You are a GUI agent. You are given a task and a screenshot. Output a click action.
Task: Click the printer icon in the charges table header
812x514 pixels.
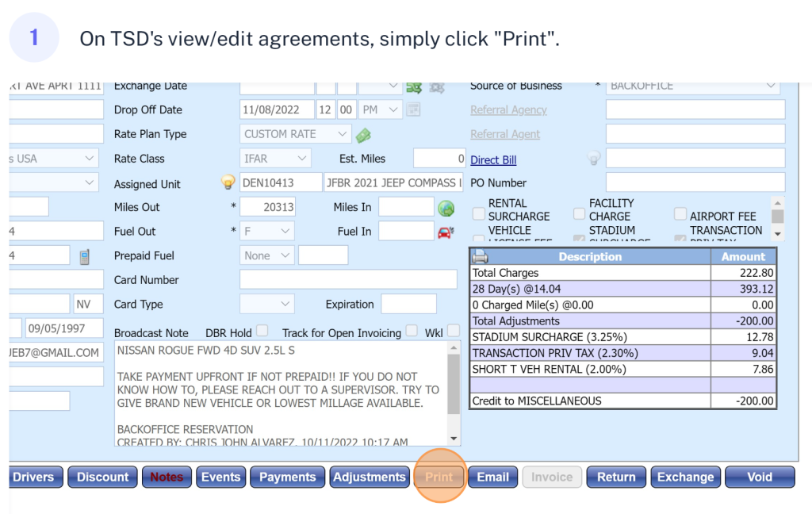pyautogui.click(x=481, y=257)
